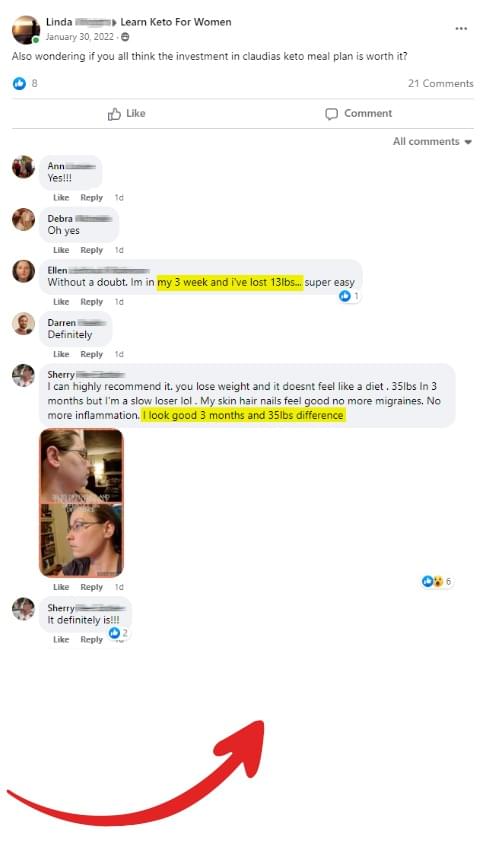
Task: Click the Comment button under the post
Action: pyautogui.click(x=359, y=114)
